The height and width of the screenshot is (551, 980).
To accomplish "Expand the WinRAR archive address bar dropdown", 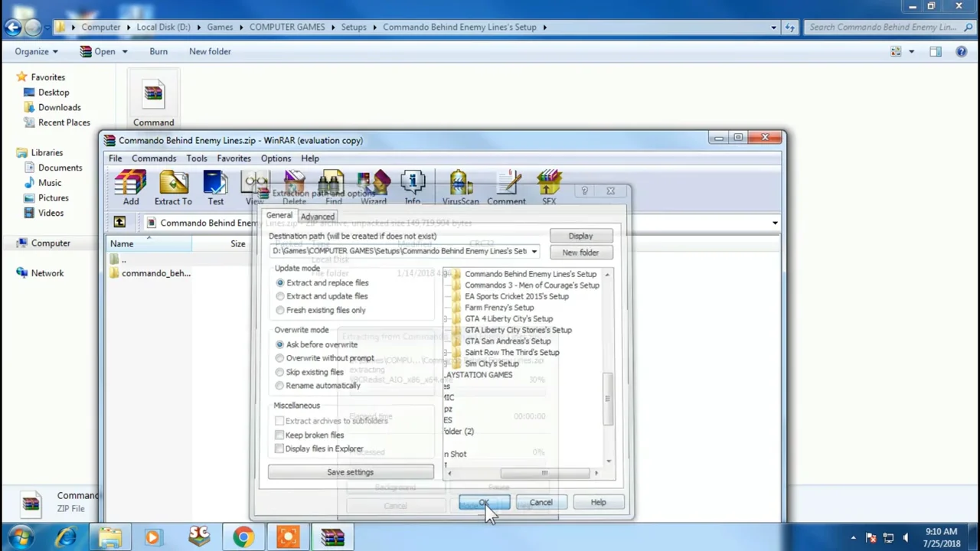I will pyautogui.click(x=775, y=223).
